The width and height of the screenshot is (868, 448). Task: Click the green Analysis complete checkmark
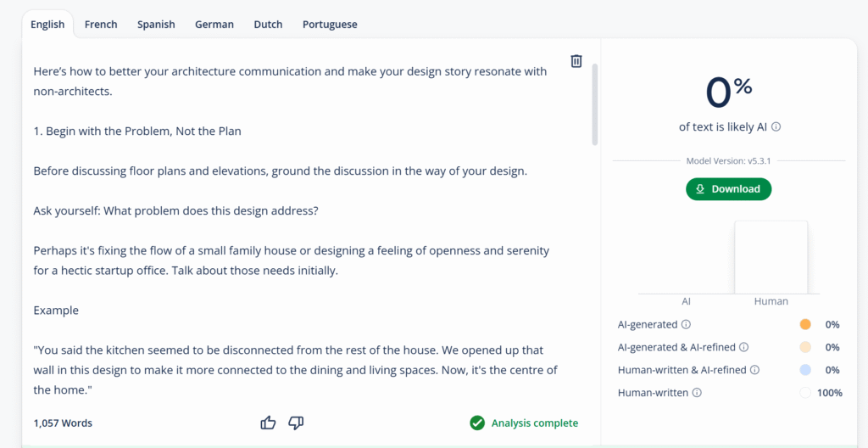tap(476, 423)
